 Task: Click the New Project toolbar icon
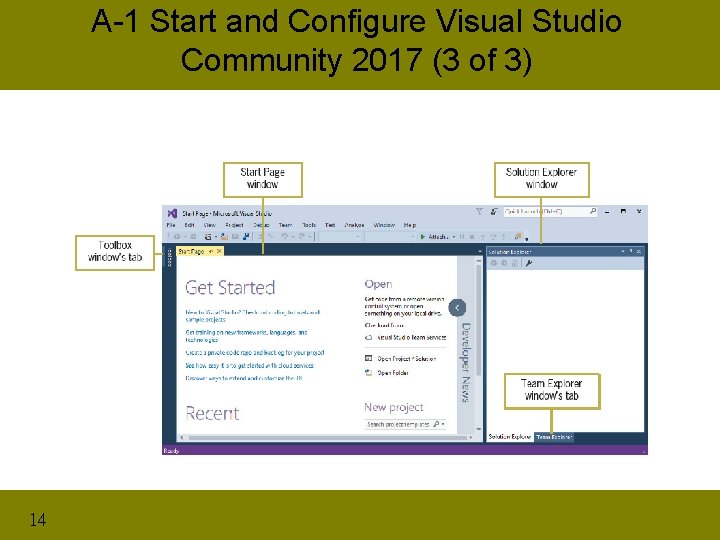(208, 236)
